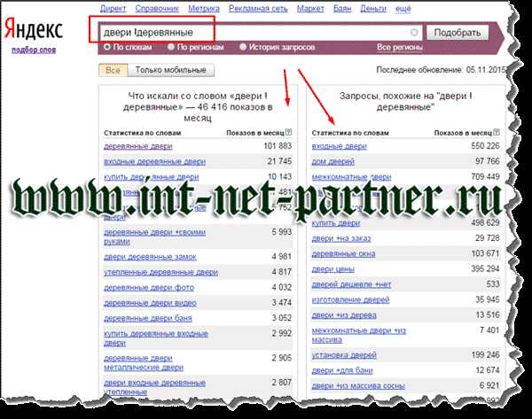Open the help icon beside left 'Показов в месяц'
The width and height of the screenshot is (532, 419).
(288, 132)
